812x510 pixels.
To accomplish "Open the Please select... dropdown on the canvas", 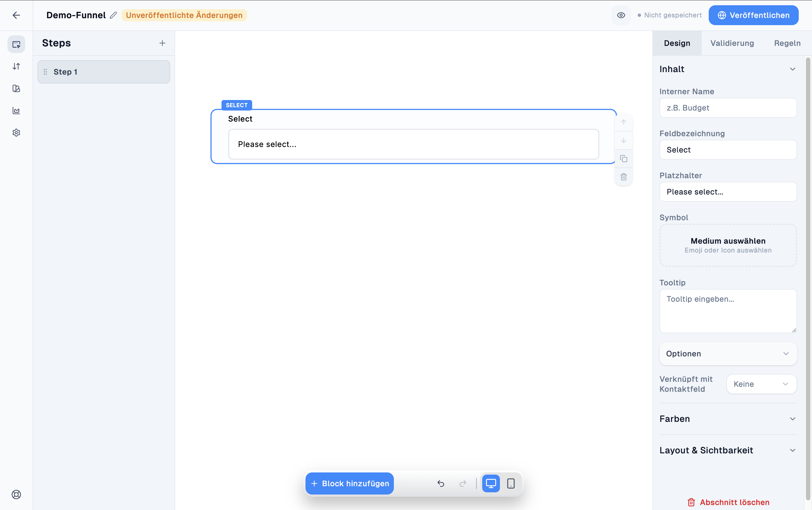I will pos(413,144).
